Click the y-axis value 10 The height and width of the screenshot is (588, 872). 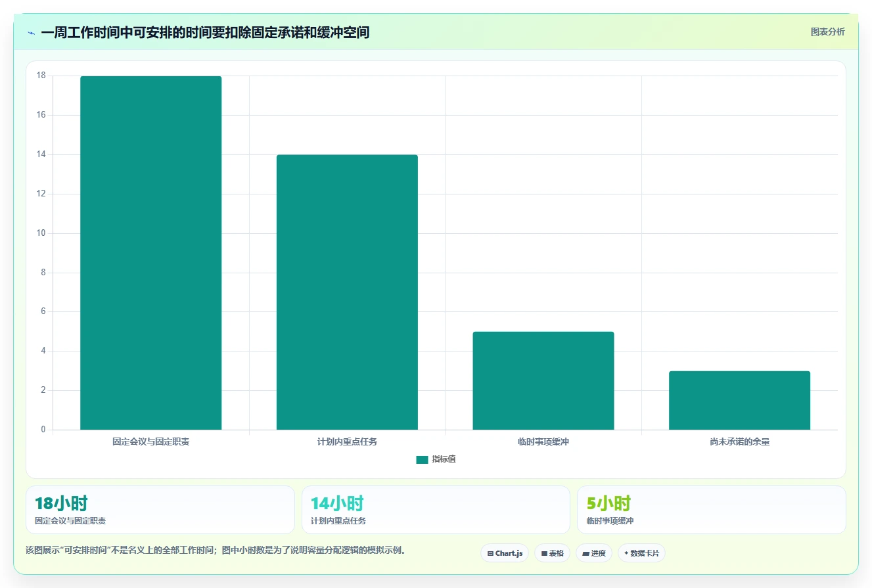[41, 233]
